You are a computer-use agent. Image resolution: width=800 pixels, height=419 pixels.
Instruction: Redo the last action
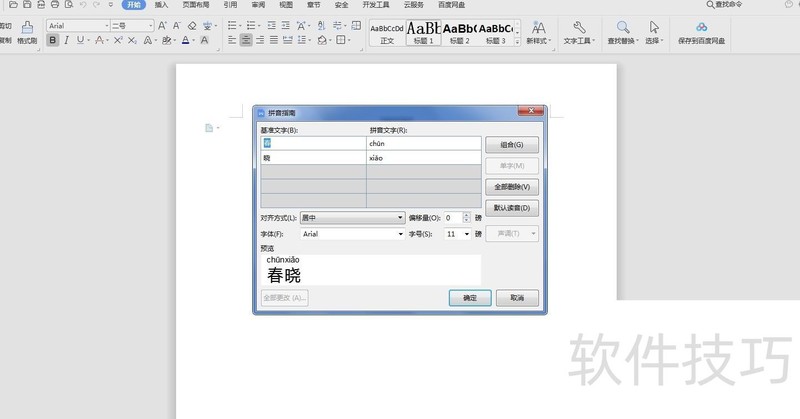point(96,5)
